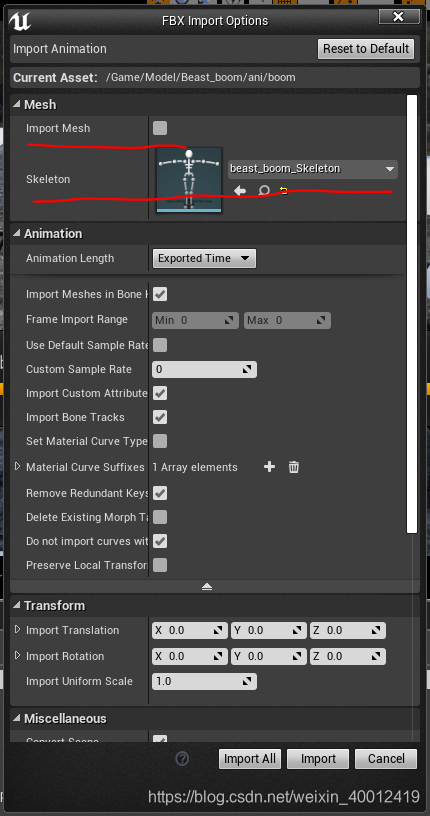Collapse the Animation section

[17, 234]
